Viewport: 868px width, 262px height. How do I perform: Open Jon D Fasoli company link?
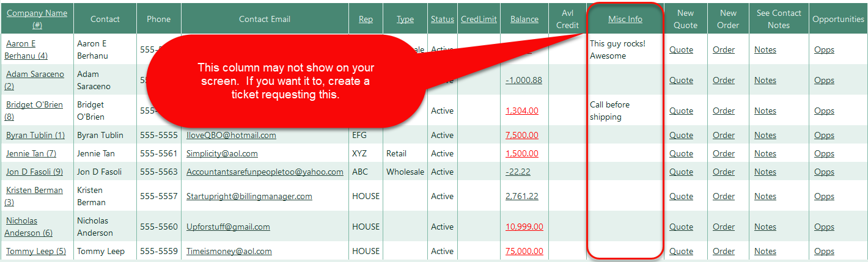click(x=34, y=172)
